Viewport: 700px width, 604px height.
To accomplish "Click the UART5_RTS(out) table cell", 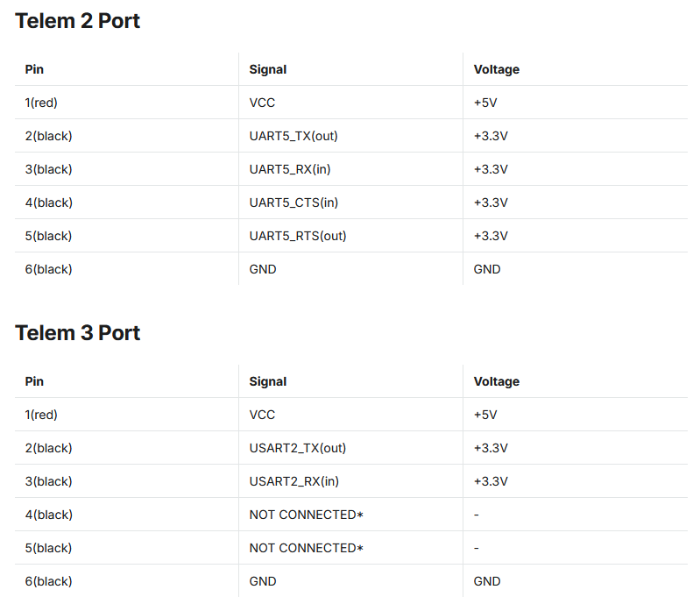I will [298, 236].
